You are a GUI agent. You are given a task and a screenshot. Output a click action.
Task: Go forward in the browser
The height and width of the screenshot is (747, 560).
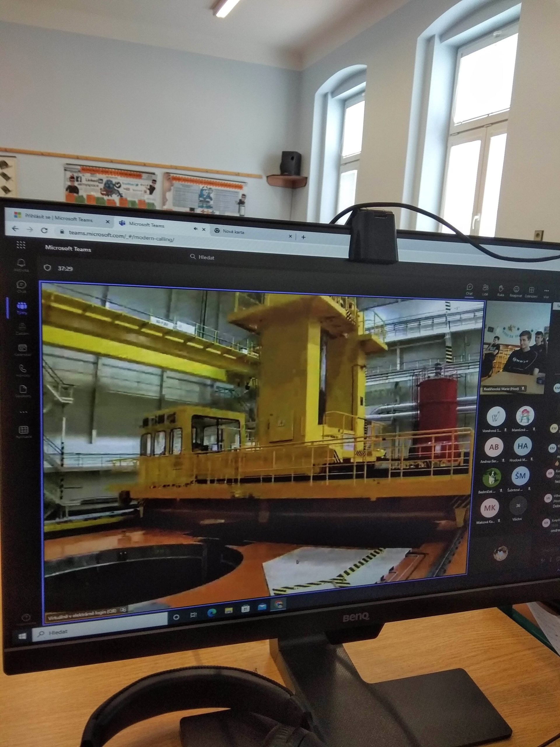tap(30, 229)
